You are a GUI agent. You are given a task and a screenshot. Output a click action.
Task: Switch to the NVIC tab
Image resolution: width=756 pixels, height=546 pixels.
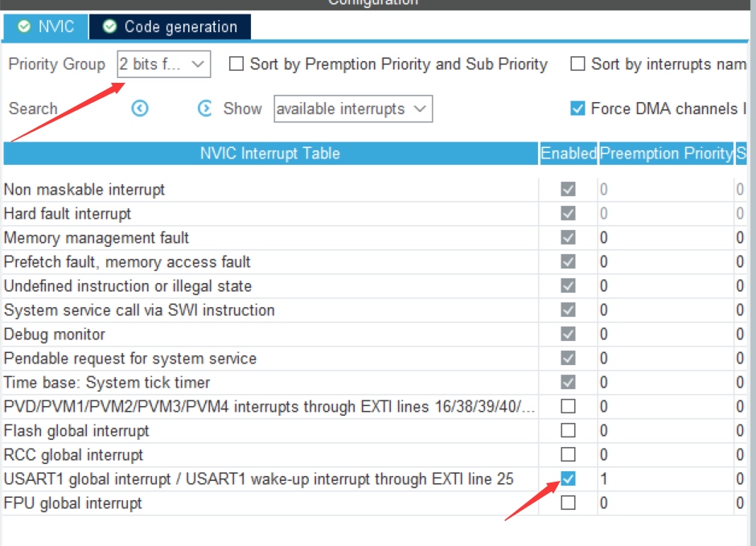(x=46, y=27)
